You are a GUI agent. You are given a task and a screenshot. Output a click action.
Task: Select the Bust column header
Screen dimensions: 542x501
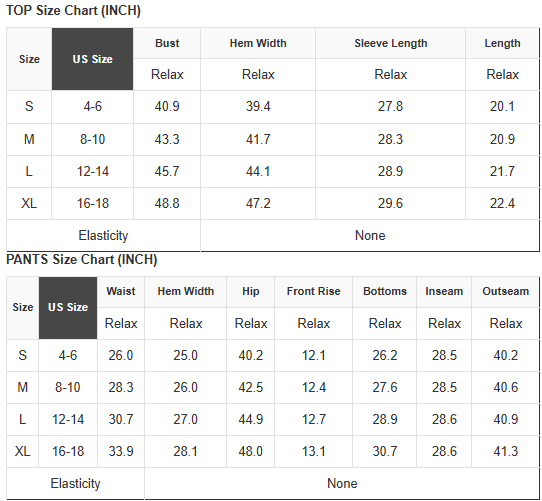(167, 43)
